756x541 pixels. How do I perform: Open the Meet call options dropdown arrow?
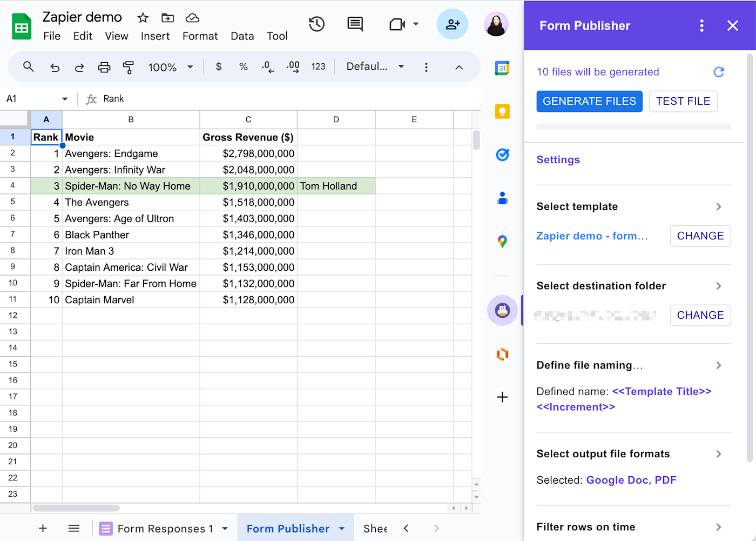[416, 24]
